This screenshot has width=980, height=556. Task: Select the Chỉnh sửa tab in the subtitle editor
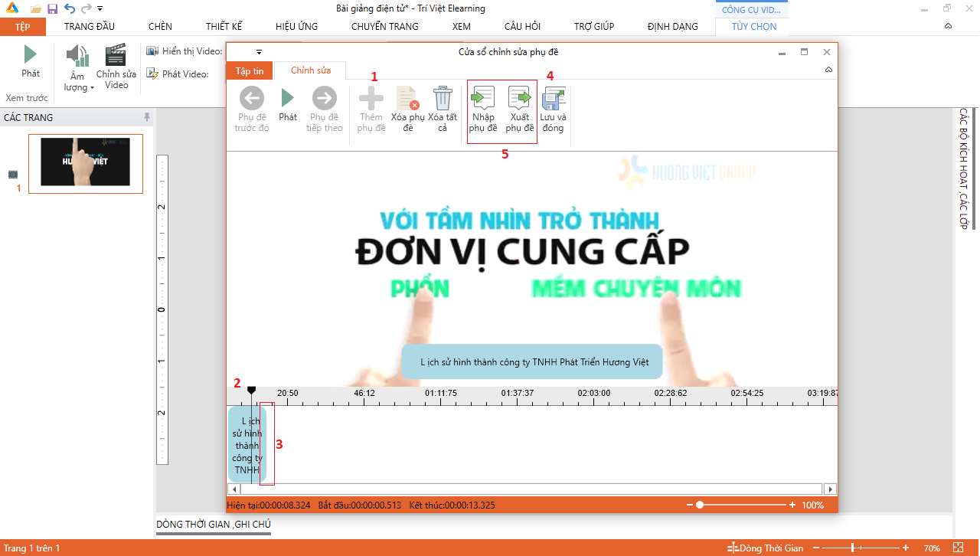click(311, 70)
